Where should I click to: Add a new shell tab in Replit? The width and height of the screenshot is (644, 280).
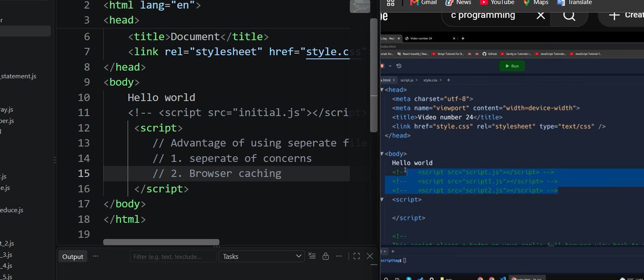pyautogui.click(x=393, y=252)
